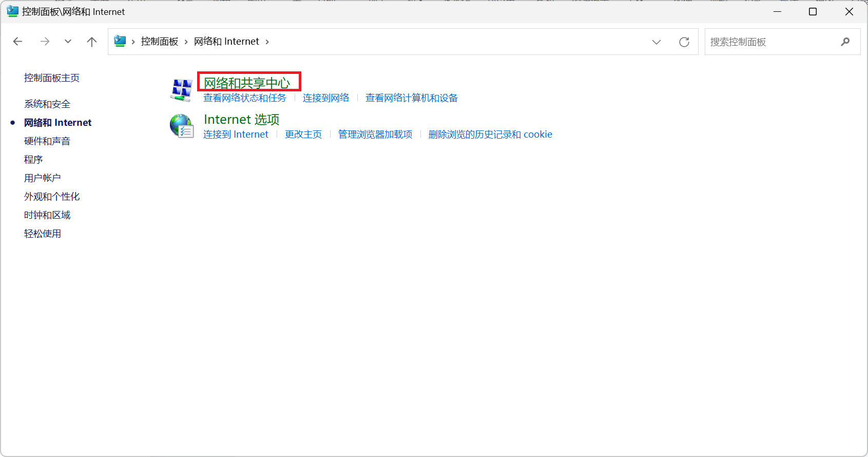Maximize the control panel window
Screen dimensions: 868x457
[x=813, y=11]
